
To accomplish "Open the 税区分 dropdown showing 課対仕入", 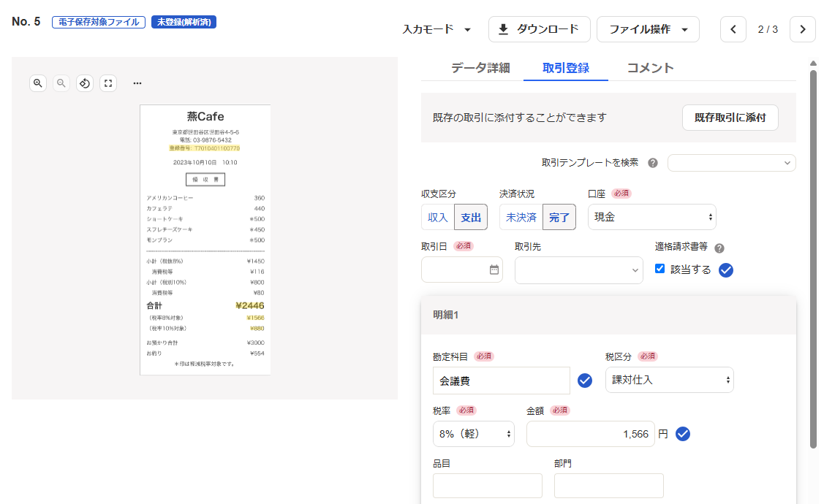I will [669, 380].
